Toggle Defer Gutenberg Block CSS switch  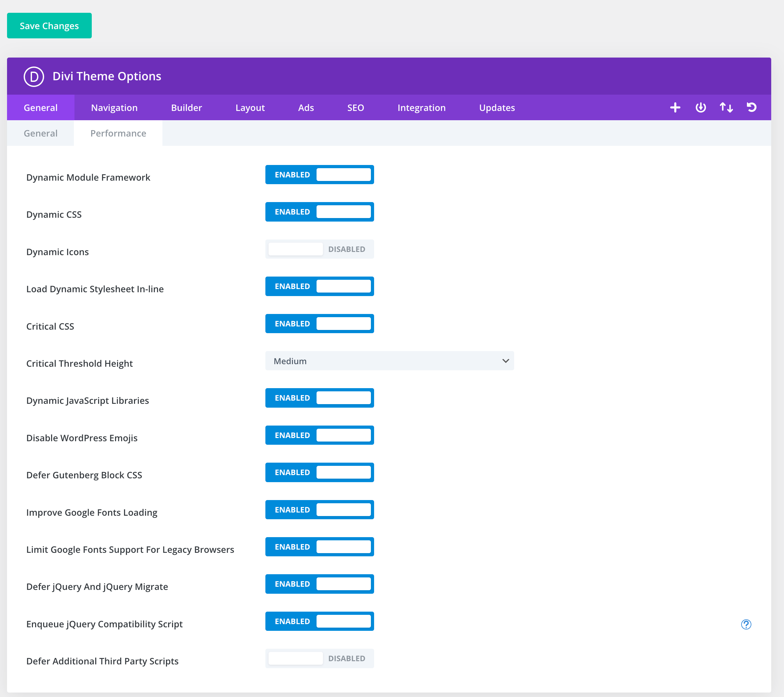[x=319, y=472]
